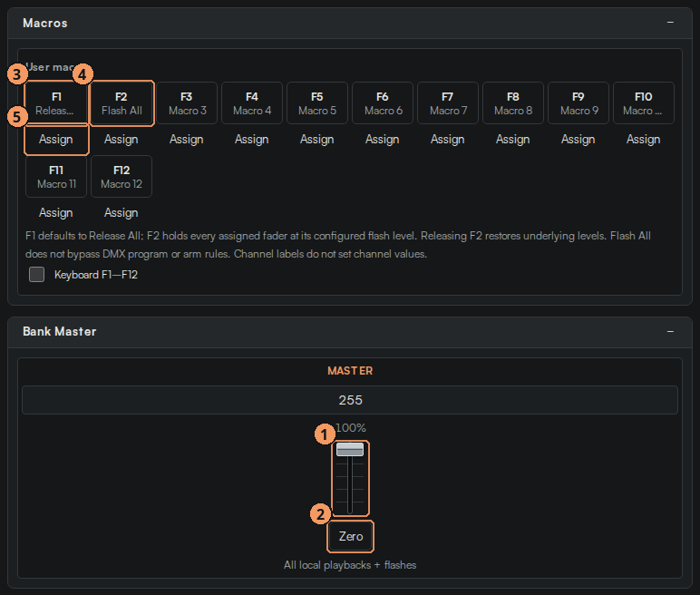
Task: Click the orange MASTER label
Action: (x=350, y=371)
